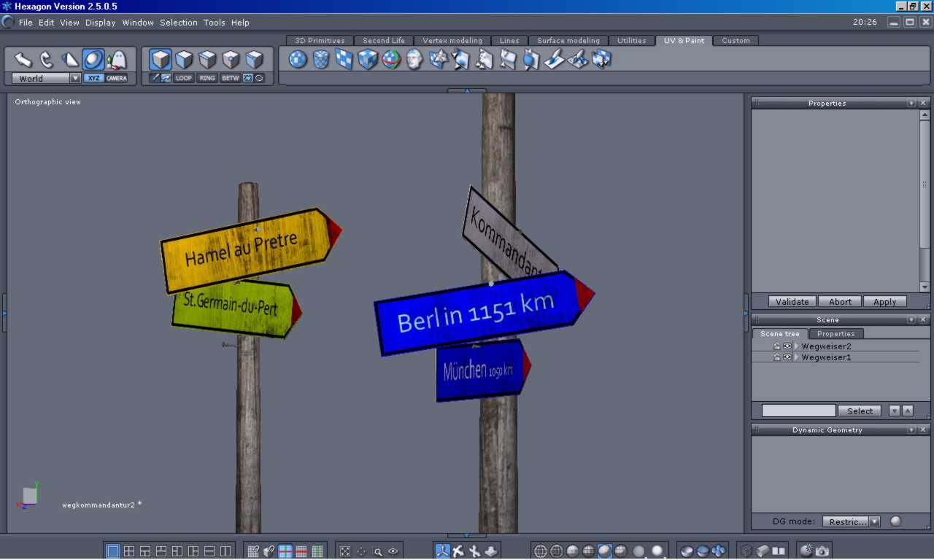Toggle XYZ axis mode
The height and width of the screenshot is (560, 934).
click(93, 78)
